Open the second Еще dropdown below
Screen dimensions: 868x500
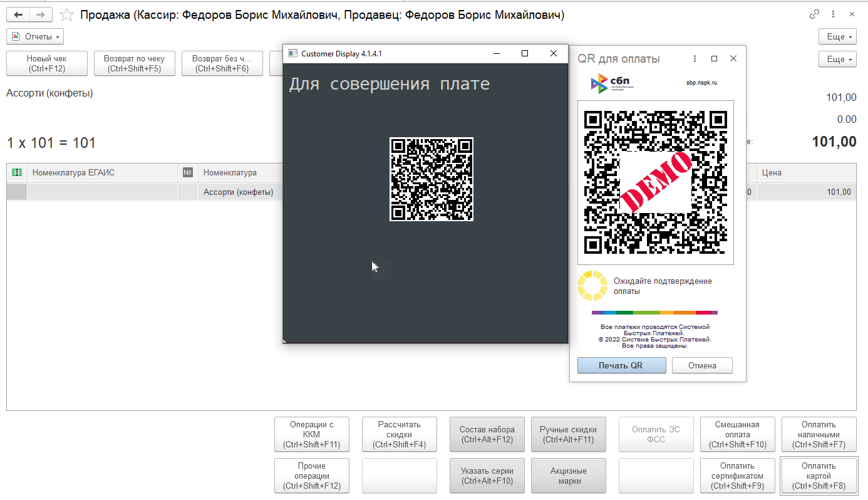click(x=837, y=60)
